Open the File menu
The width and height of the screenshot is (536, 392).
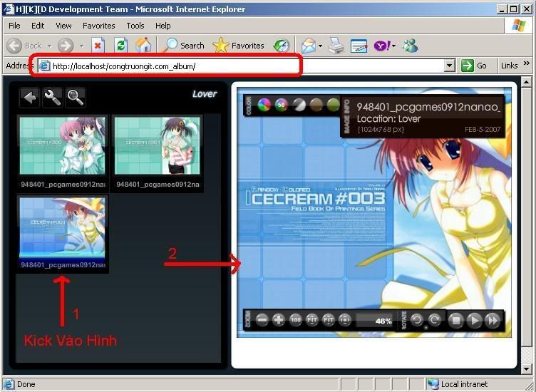pyautogui.click(x=14, y=26)
